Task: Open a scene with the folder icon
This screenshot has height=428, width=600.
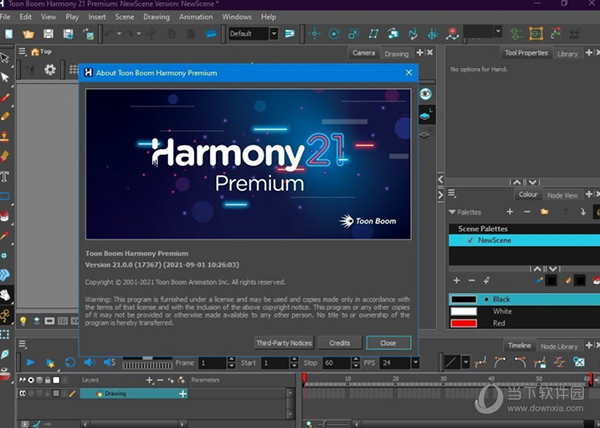Action: 28,34
